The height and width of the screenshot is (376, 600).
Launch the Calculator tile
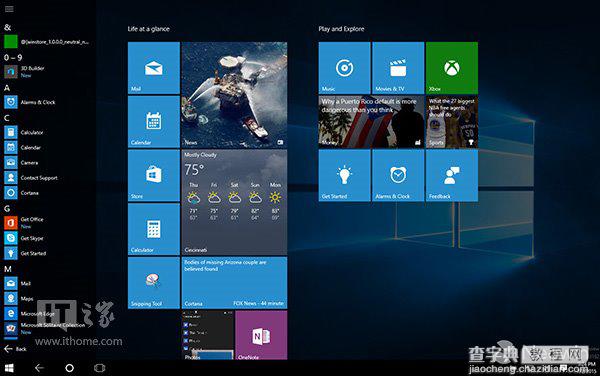point(154,229)
